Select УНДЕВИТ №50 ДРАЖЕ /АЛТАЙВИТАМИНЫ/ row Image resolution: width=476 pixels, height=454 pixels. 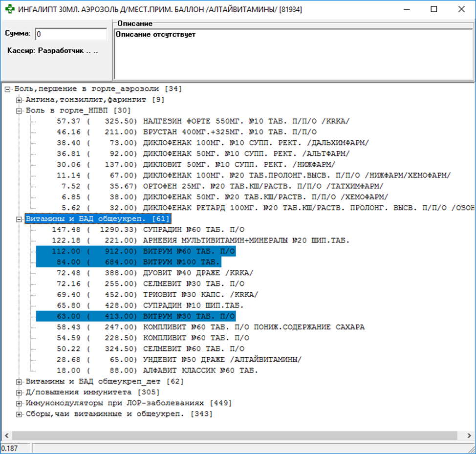click(179, 360)
